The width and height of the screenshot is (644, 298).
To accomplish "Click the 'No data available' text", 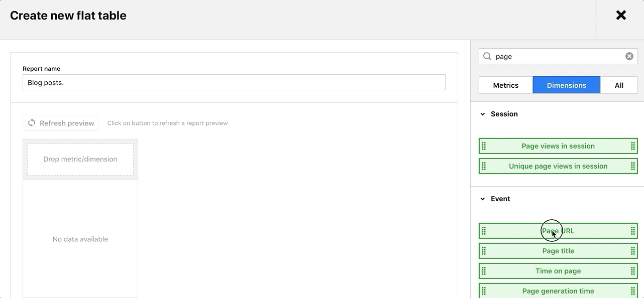I will coord(80,239).
